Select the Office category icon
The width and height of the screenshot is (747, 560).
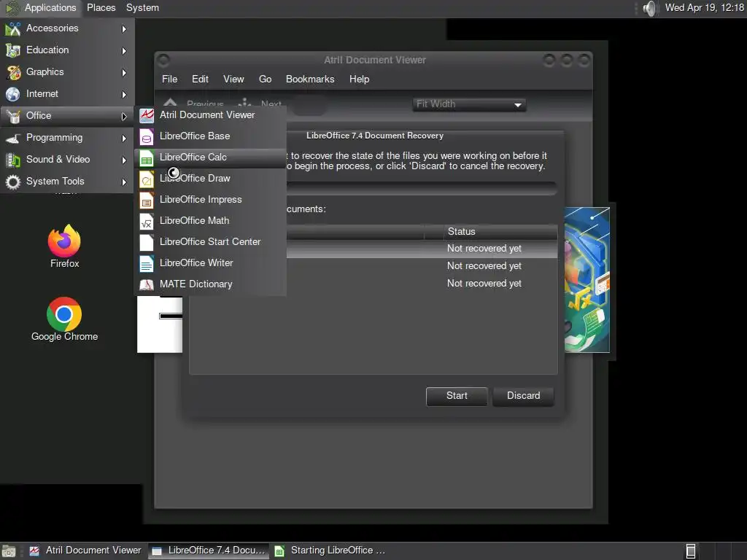click(13, 116)
